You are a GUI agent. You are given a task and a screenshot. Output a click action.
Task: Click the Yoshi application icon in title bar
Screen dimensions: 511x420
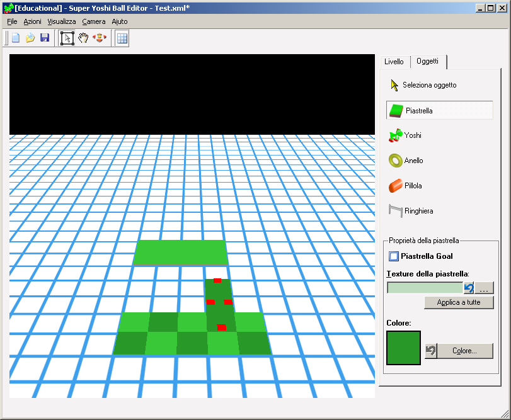pos(8,8)
